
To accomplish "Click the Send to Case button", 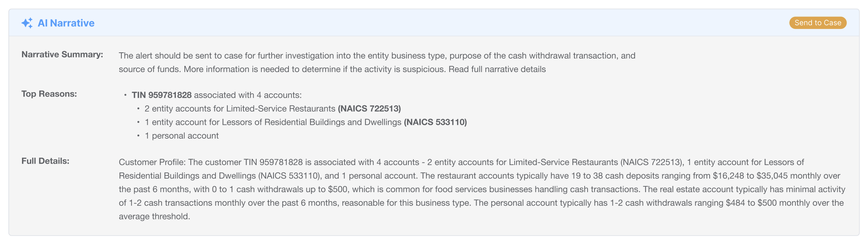I will coord(817,23).
